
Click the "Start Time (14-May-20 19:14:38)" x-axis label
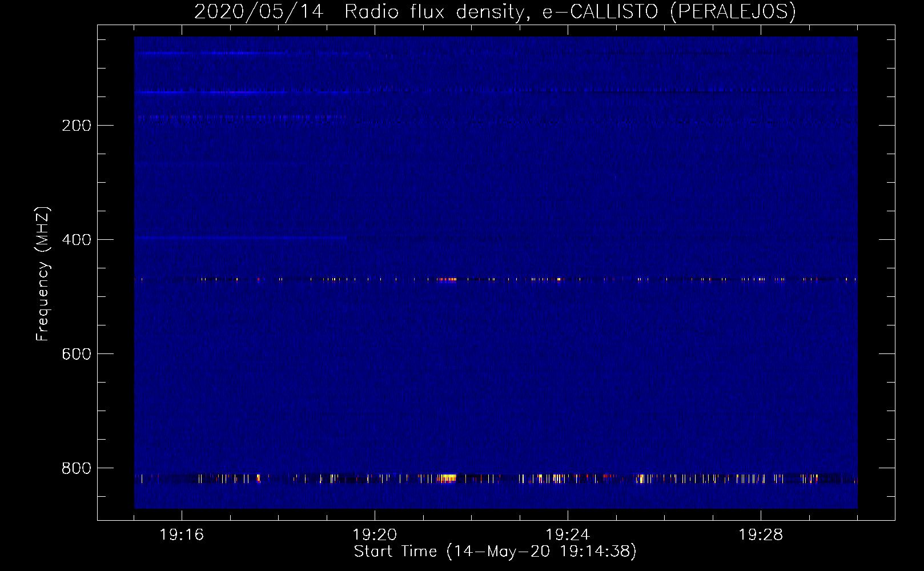point(495,552)
